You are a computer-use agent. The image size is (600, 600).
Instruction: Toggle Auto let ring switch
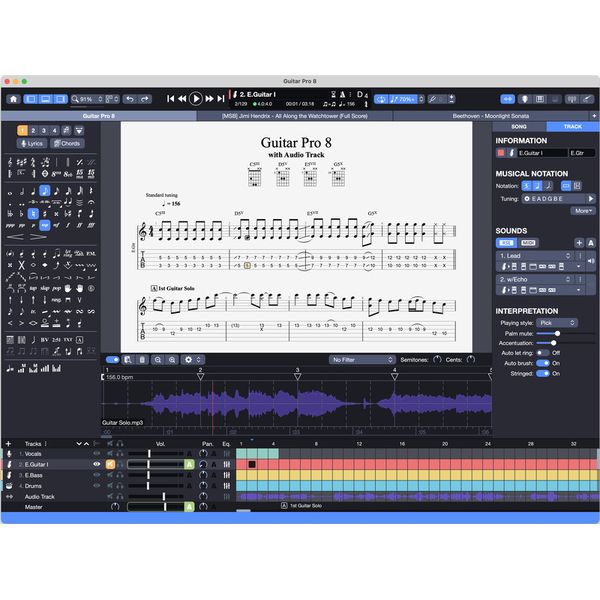pos(542,353)
